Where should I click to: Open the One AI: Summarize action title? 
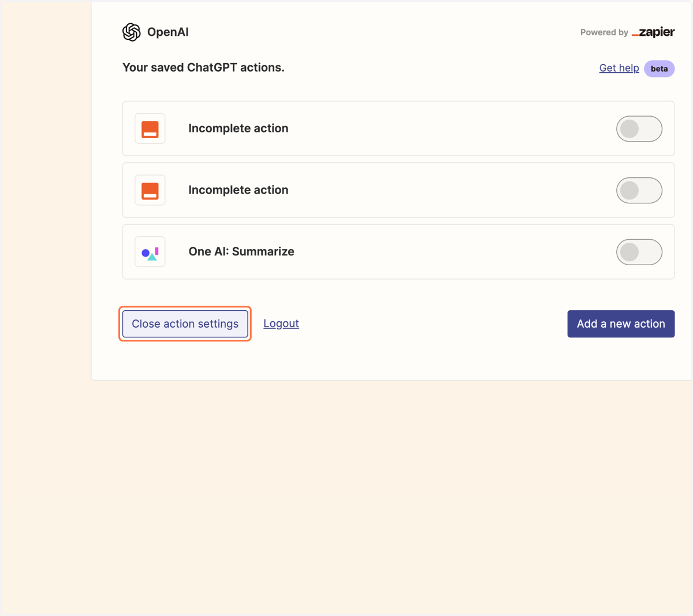(241, 251)
